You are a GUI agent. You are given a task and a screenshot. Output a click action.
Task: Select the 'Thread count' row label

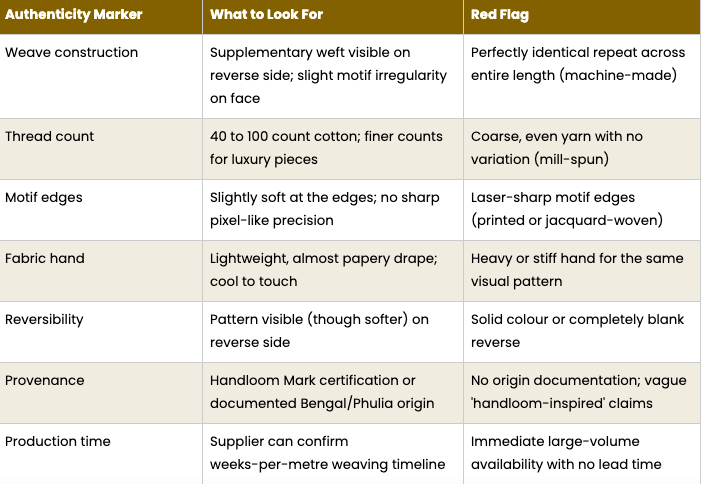(49, 136)
